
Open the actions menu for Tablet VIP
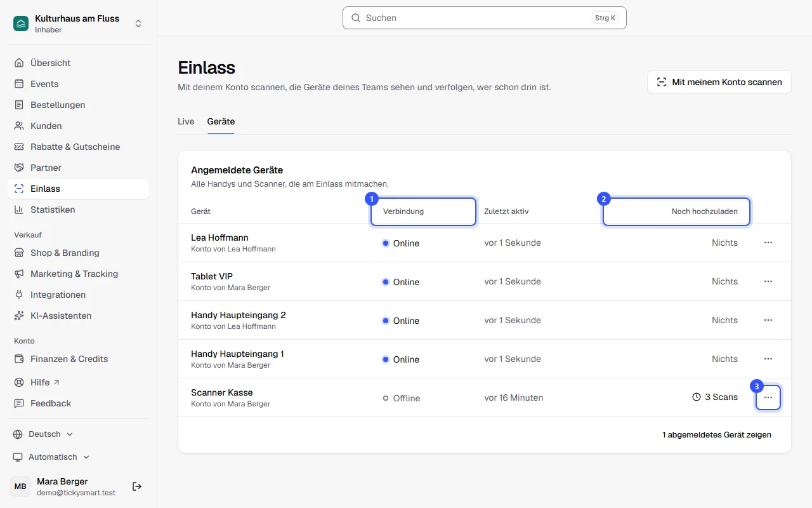pyautogui.click(x=768, y=281)
